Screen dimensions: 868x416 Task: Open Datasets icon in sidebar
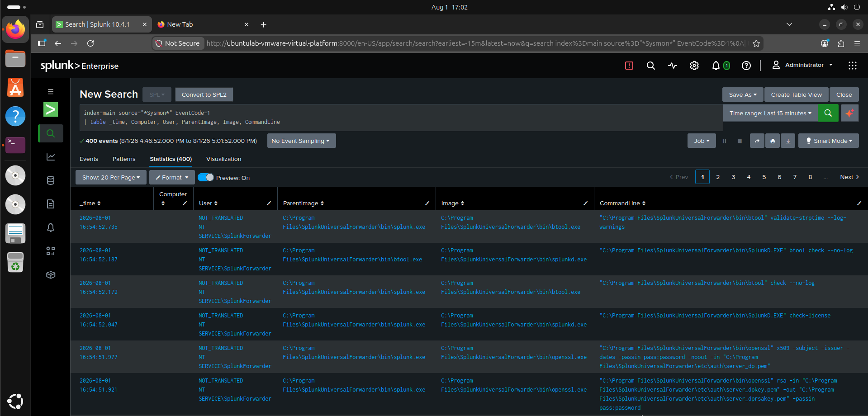click(x=51, y=180)
